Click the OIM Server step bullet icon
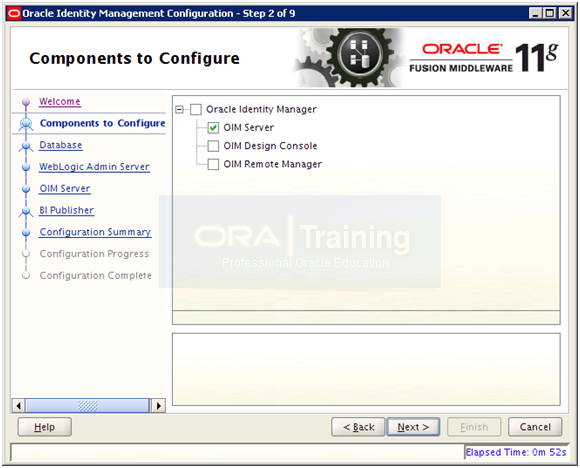Screen dimensions: 580x468 (x=26, y=189)
